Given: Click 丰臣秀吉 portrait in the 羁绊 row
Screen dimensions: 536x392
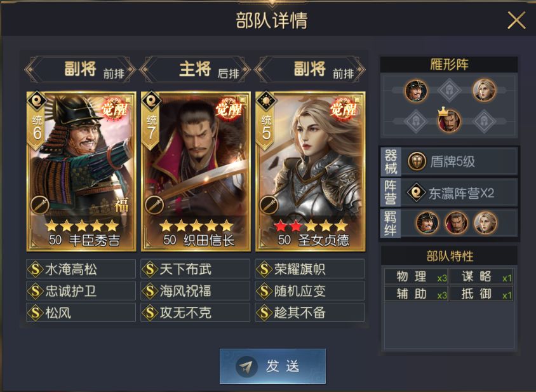Looking at the screenshot, I should pos(427,222).
